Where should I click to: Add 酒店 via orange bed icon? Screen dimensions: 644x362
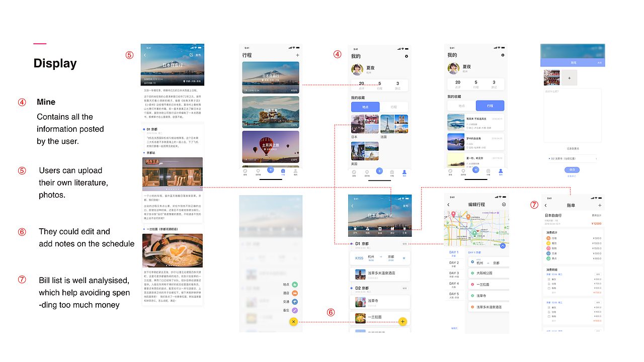click(295, 293)
